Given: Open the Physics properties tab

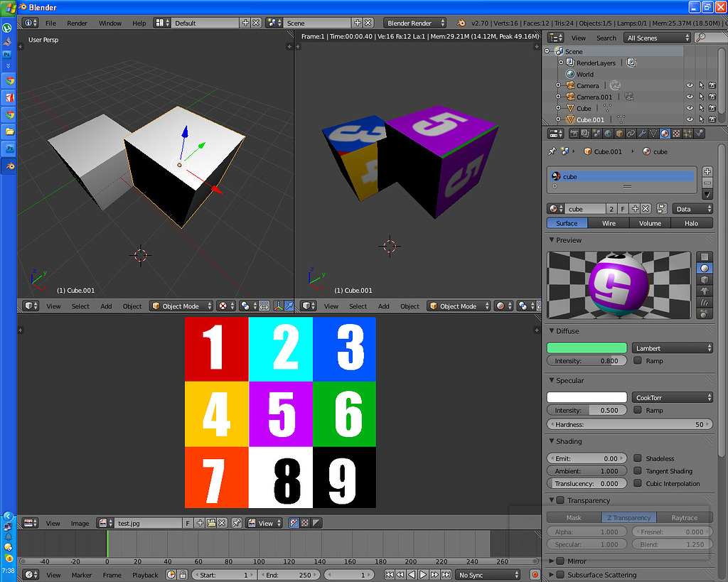Looking at the screenshot, I should point(699,134).
